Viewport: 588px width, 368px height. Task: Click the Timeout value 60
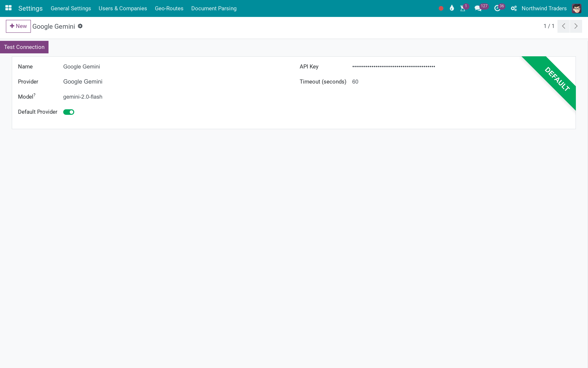tap(355, 82)
